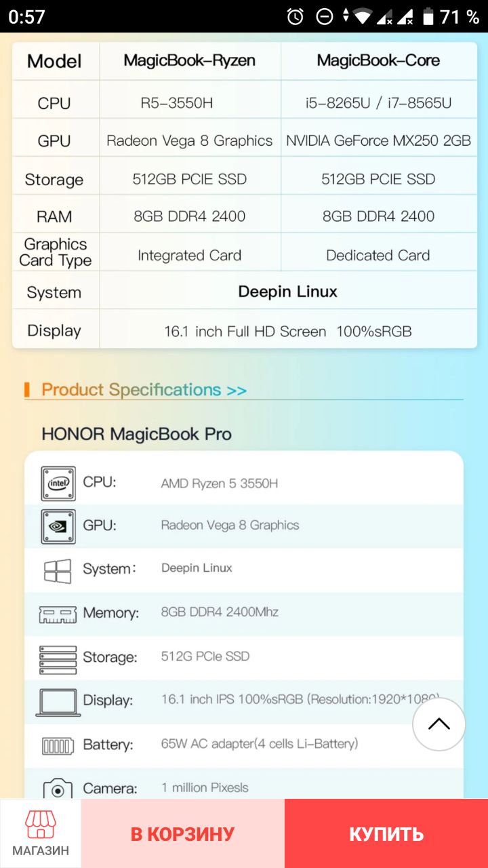
Task: Tap the Windows logo System icon
Action: click(58, 571)
